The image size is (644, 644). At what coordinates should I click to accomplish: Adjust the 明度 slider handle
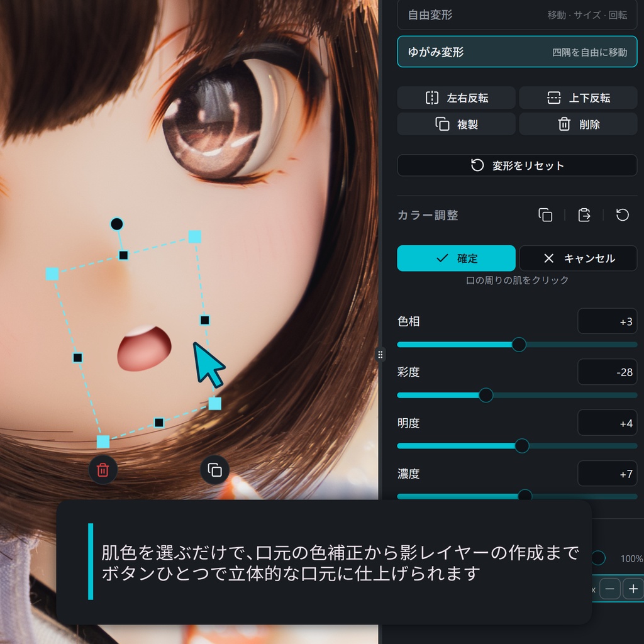click(x=521, y=446)
